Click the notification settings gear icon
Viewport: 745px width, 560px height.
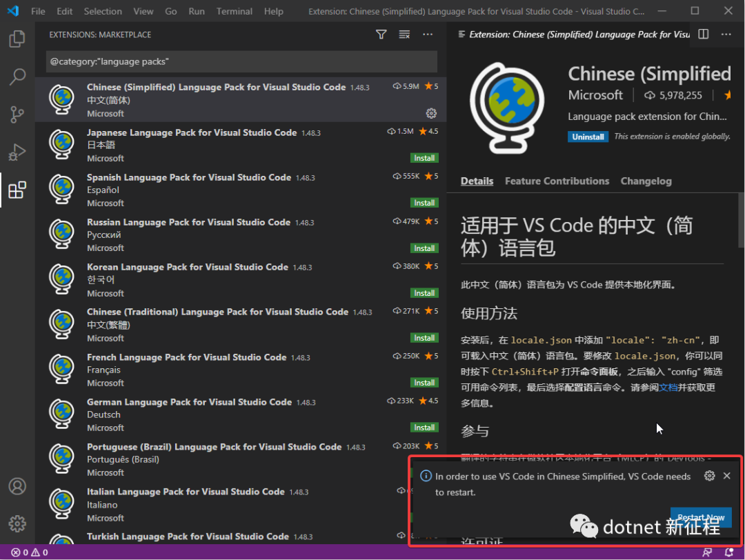tap(709, 476)
